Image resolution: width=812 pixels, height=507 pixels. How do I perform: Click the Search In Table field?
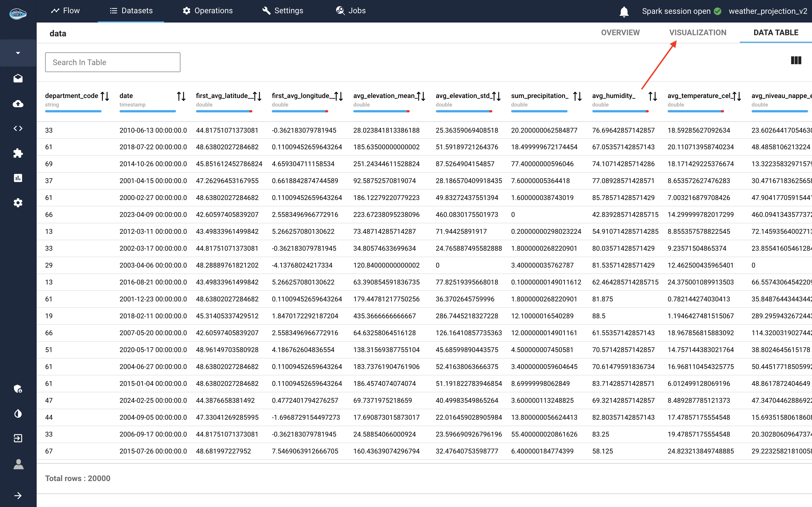click(113, 62)
